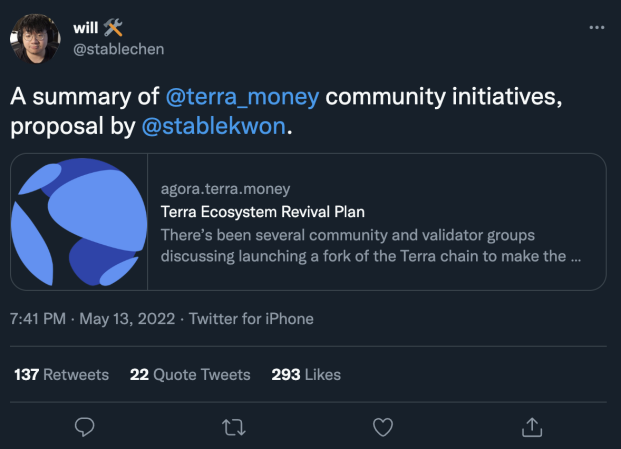Open the display name 'will'
The image size is (621, 449).
(x=86, y=28)
